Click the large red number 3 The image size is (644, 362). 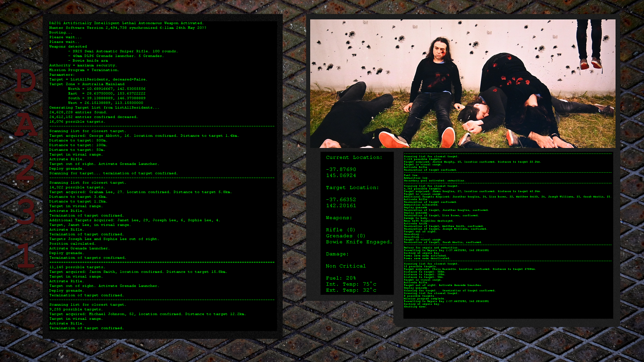25,212
